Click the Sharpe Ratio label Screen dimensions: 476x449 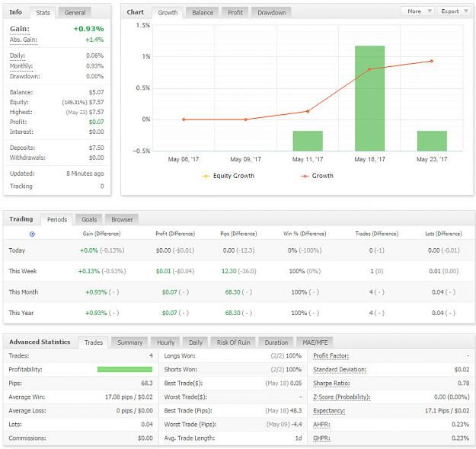pos(331,383)
